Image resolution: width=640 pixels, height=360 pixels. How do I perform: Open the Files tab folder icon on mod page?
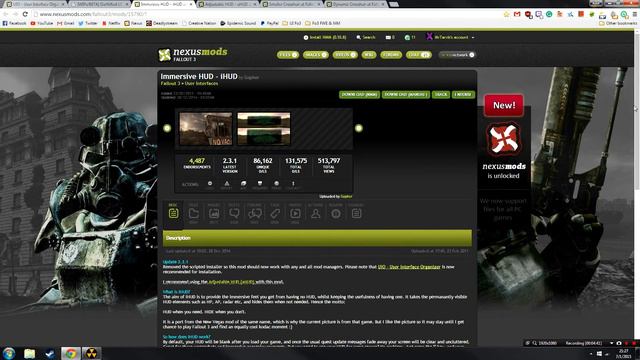(193, 213)
